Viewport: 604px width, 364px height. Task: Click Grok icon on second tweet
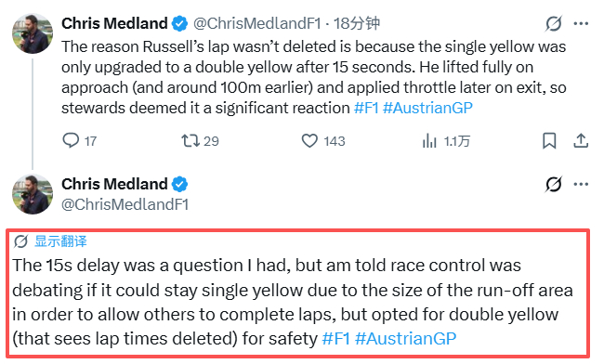554,184
